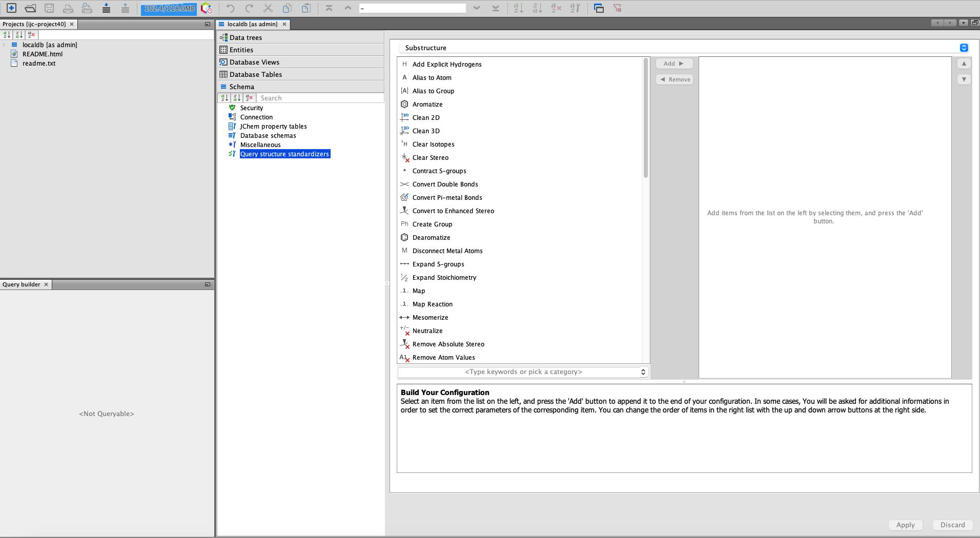
Task: Click the Mesomerize icon in the list
Action: 404,317
